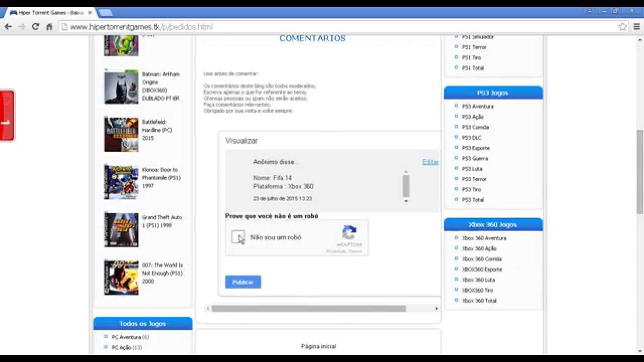The height and width of the screenshot is (362, 644).
Task: Open PS1 Tiro category link
Action: pos(471,57)
